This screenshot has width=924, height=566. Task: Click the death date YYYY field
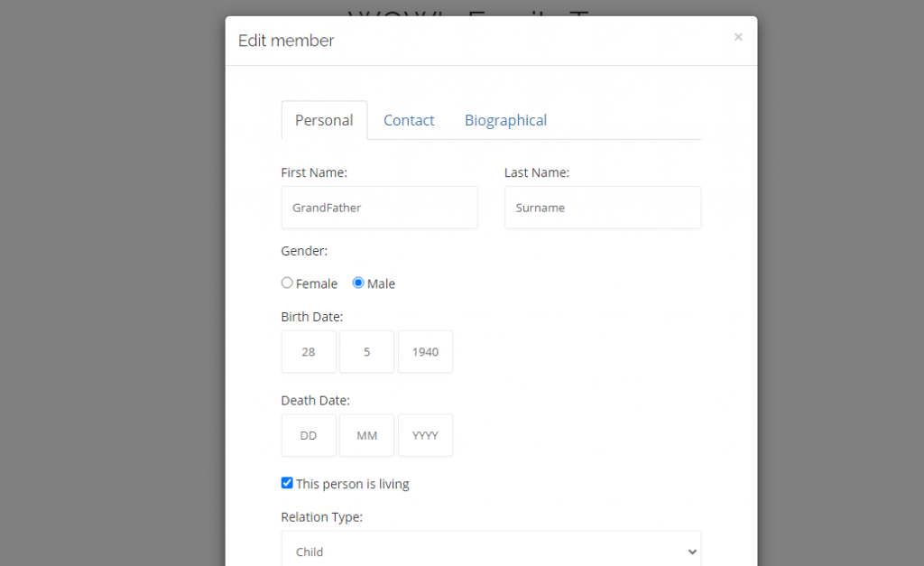click(425, 435)
